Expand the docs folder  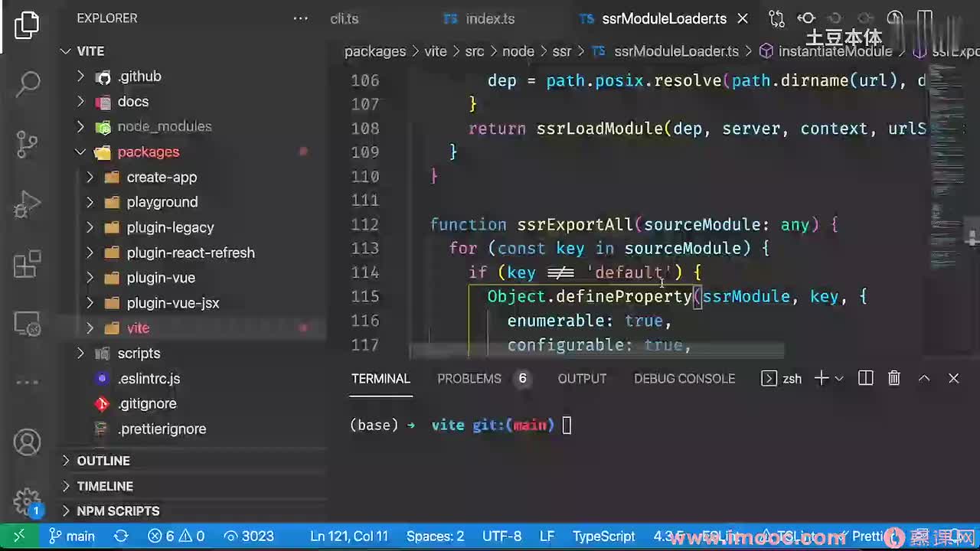80,102
